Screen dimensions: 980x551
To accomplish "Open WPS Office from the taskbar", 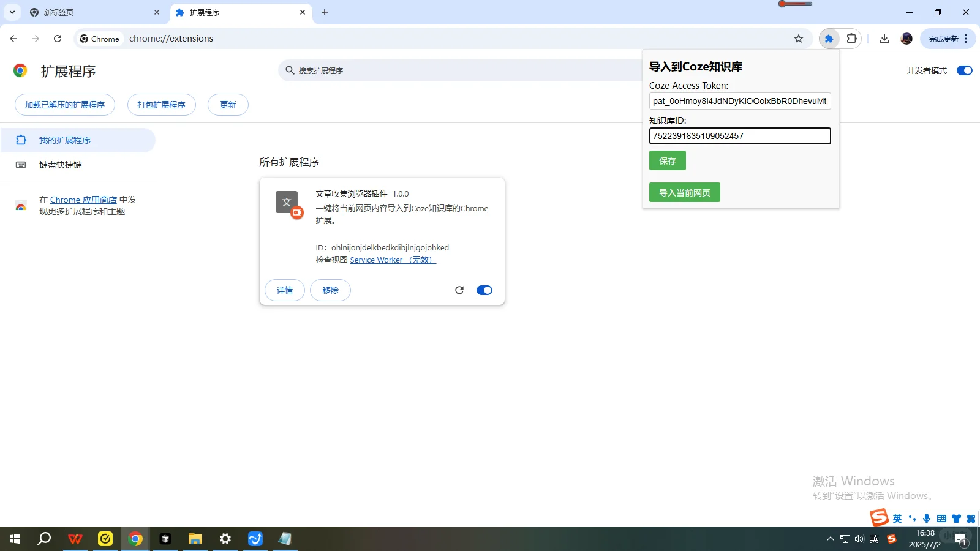I will click(x=75, y=539).
